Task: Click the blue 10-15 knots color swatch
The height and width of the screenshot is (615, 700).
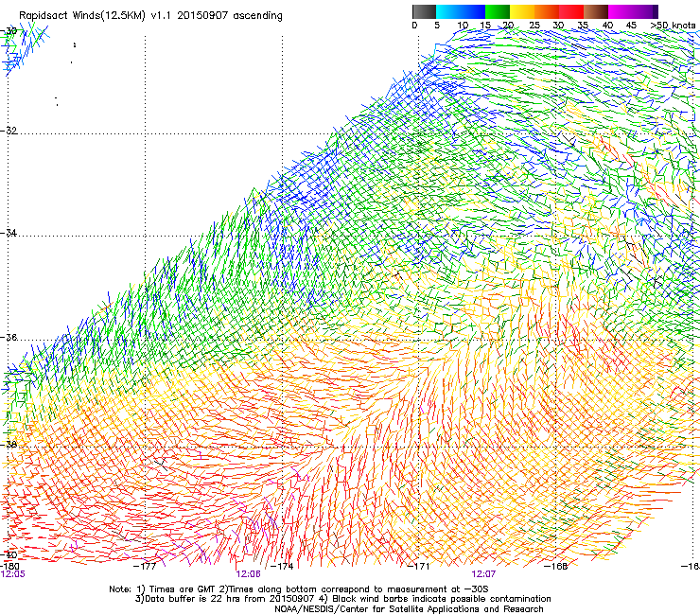Action: [473, 11]
